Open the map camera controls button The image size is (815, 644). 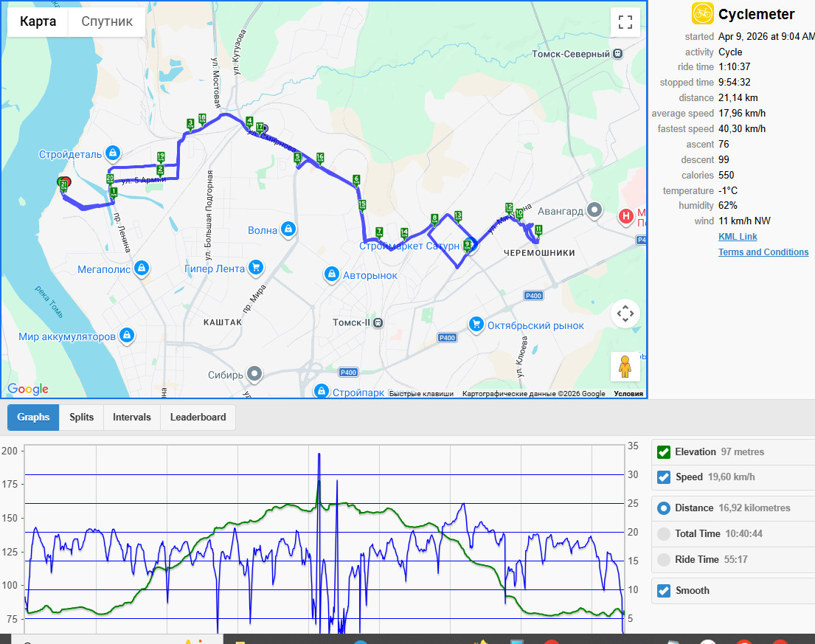point(625,314)
